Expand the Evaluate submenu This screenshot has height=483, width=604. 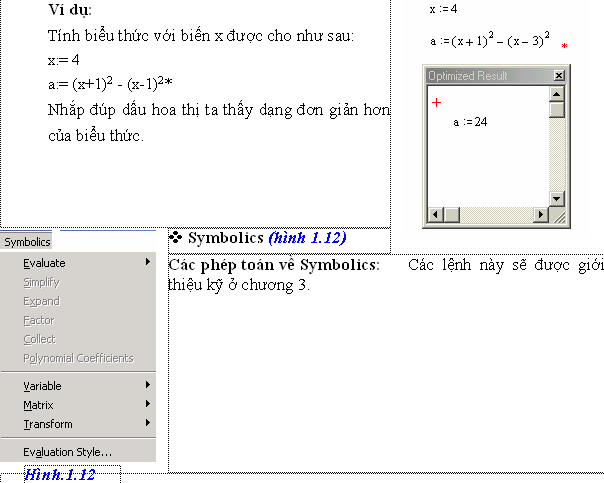(45, 263)
